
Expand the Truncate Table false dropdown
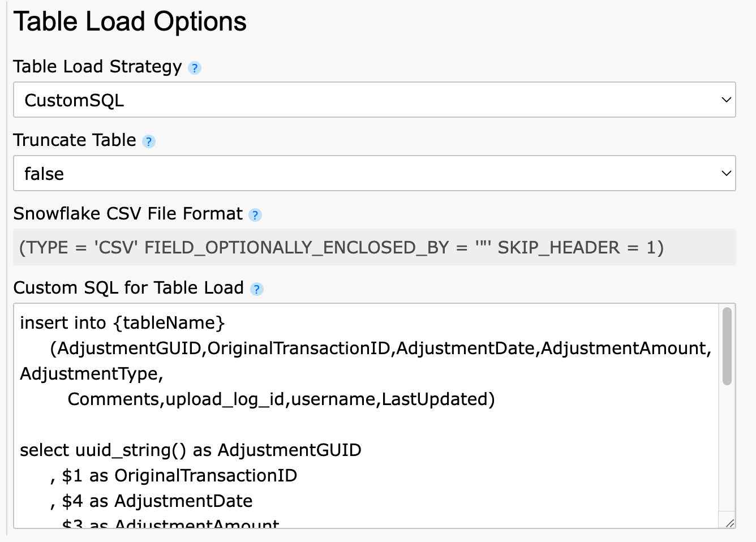pos(374,174)
